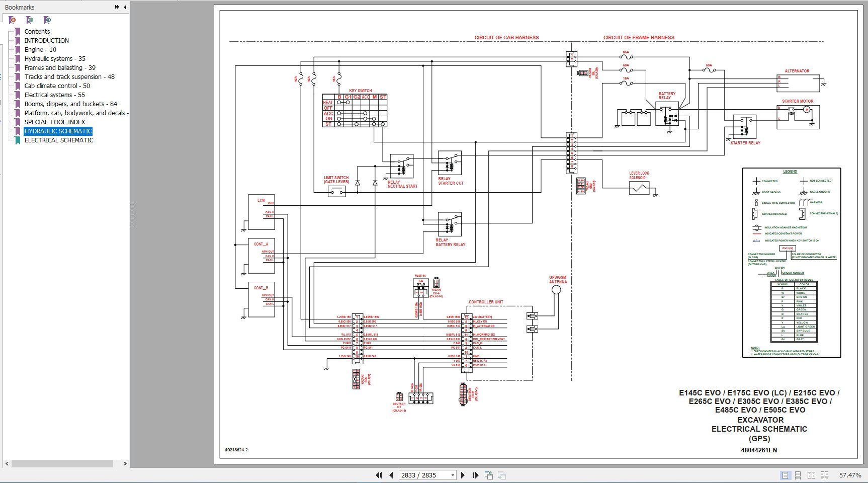Click the delete bookmark icon
Image resolution: width=868 pixels, height=483 pixels.
12,20
